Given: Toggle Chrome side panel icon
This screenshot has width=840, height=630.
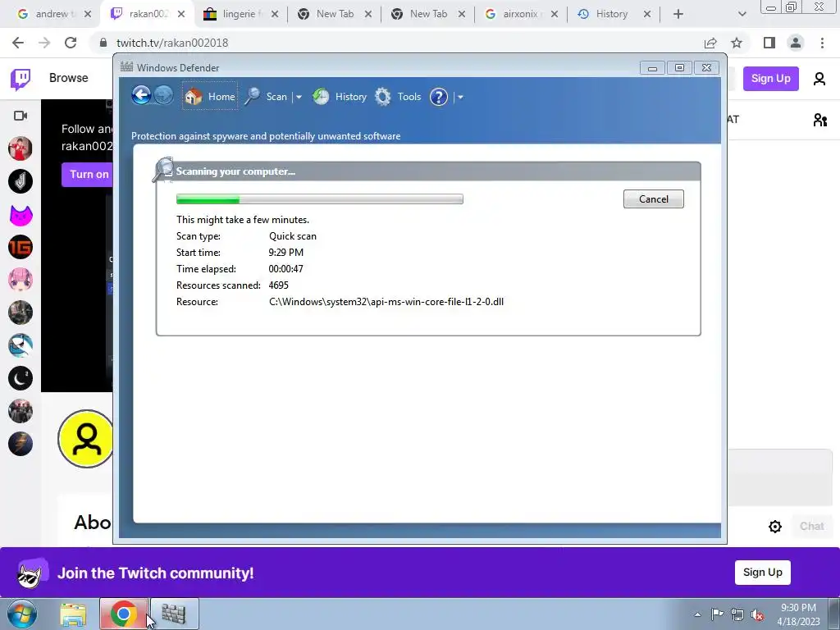Looking at the screenshot, I should coord(769,43).
